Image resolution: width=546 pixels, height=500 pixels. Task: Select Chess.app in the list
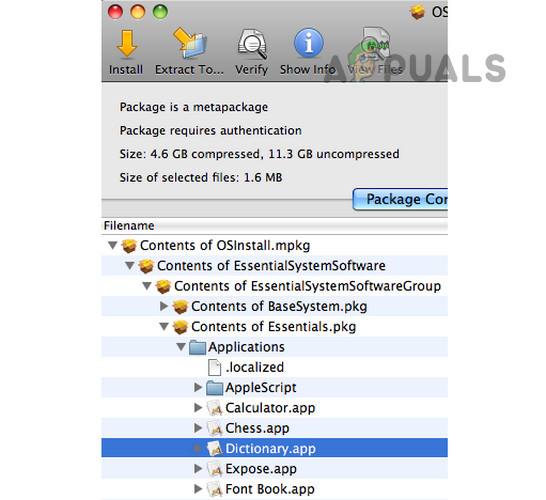click(274, 428)
